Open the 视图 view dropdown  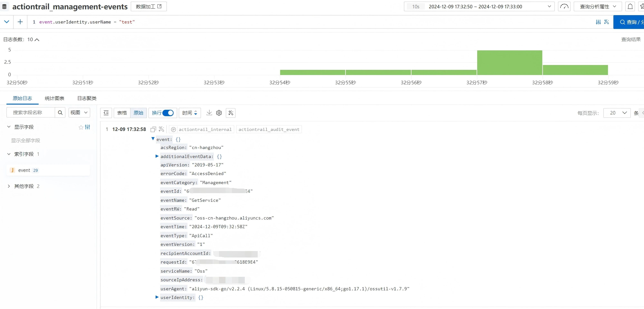(x=79, y=113)
